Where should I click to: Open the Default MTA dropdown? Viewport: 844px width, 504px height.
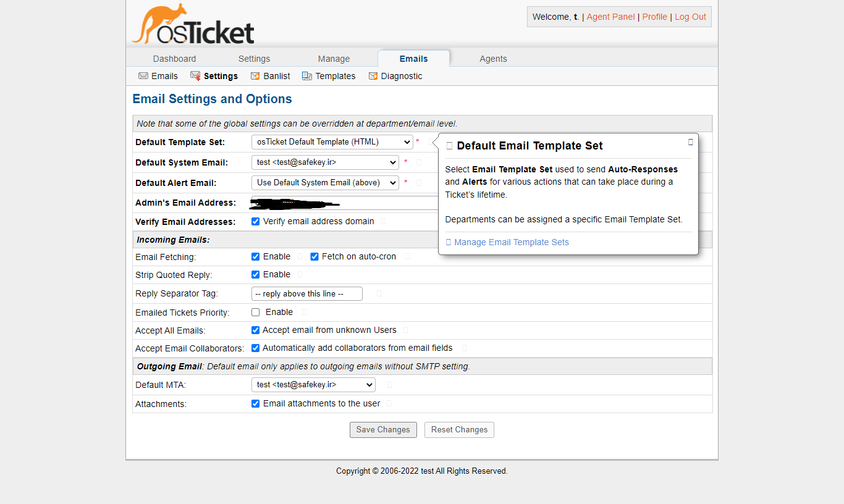(313, 385)
